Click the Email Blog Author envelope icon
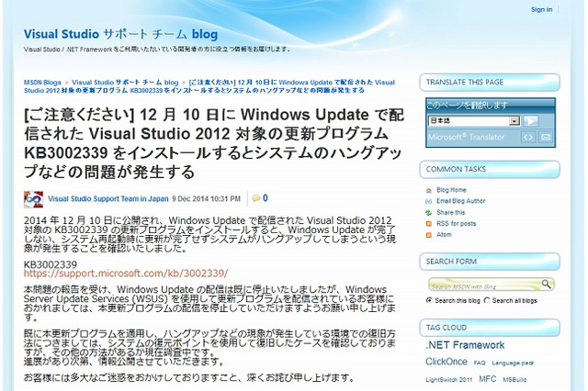 click(x=429, y=201)
